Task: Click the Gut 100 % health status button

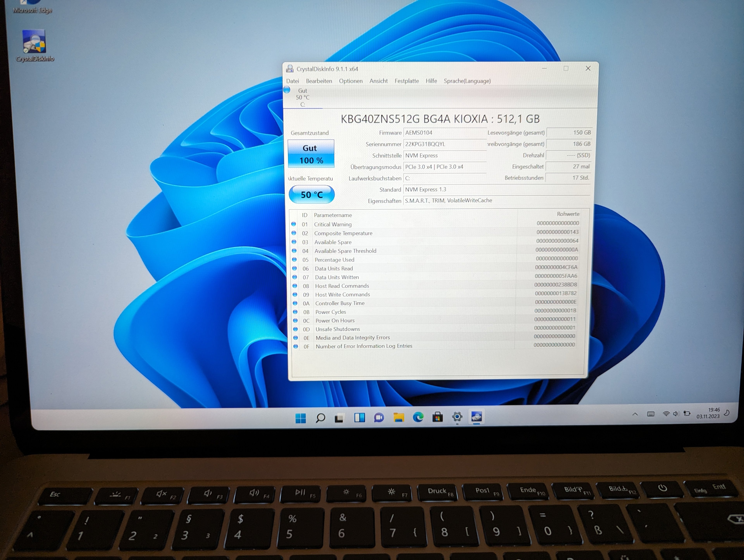Action: point(311,154)
